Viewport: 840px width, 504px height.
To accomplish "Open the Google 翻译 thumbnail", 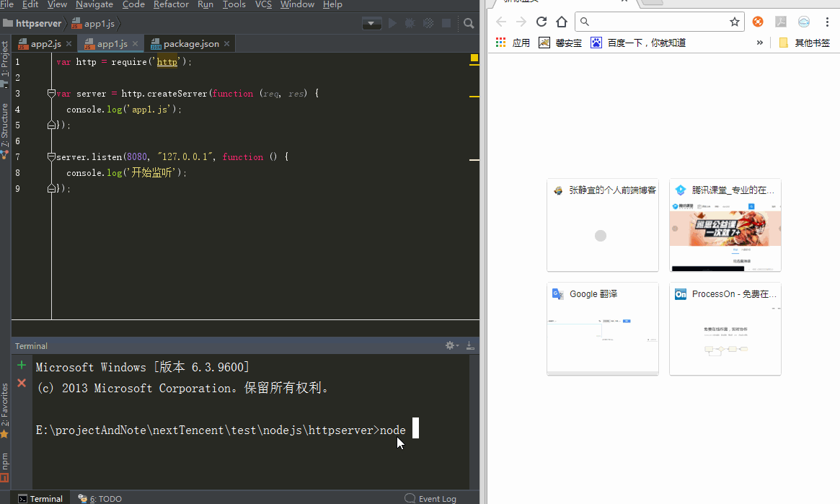I will click(x=602, y=328).
